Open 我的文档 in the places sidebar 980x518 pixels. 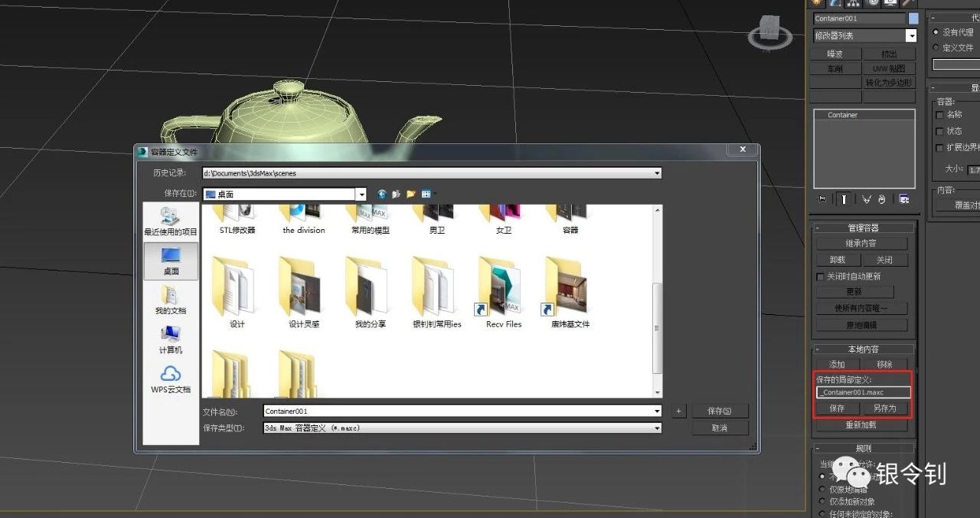pos(171,300)
